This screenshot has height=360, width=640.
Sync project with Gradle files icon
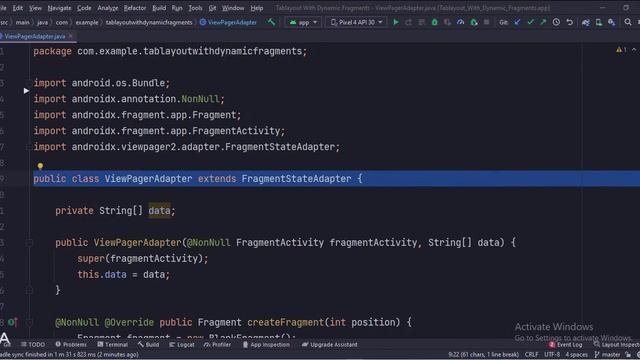pyautogui.click(x=586, y=22)
